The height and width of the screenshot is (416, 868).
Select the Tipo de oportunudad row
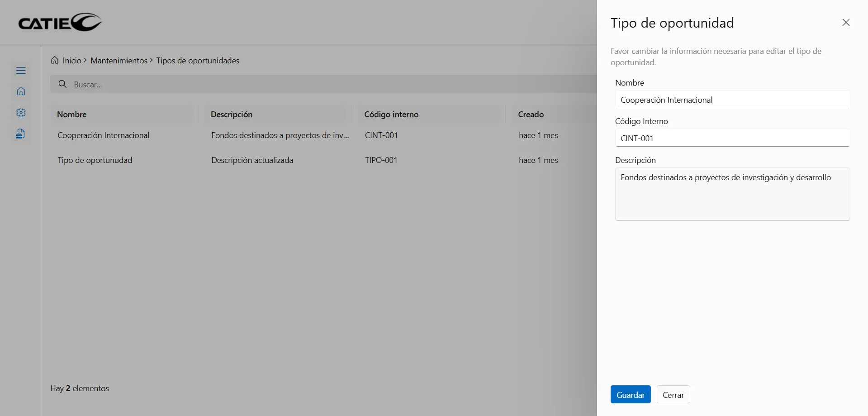coord(95,160)
